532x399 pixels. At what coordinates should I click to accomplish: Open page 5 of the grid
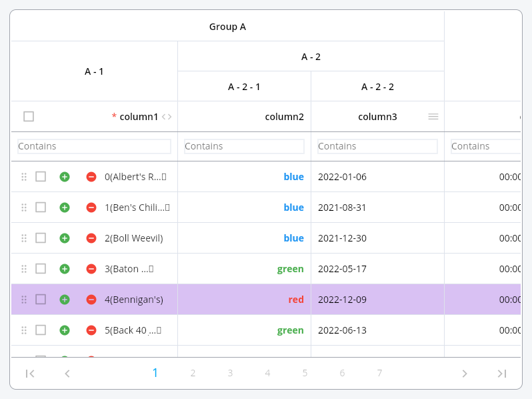pos(305,374)
